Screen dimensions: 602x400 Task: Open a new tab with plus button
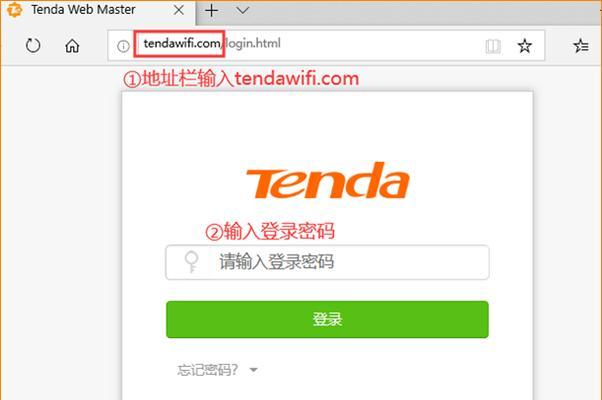click(x=212, y=10)
